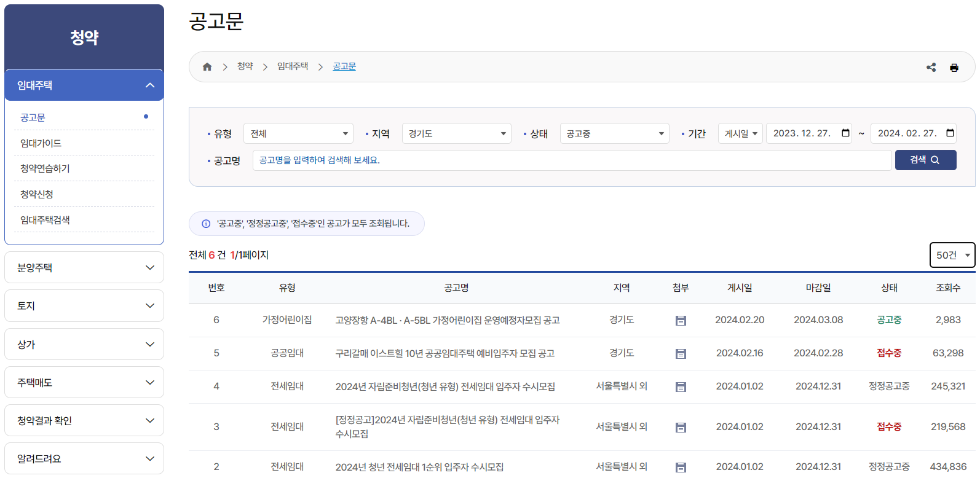Open 구리갈매 이스트힐 10년 공공임대주택 공고
980x478 pixels.
445,353
